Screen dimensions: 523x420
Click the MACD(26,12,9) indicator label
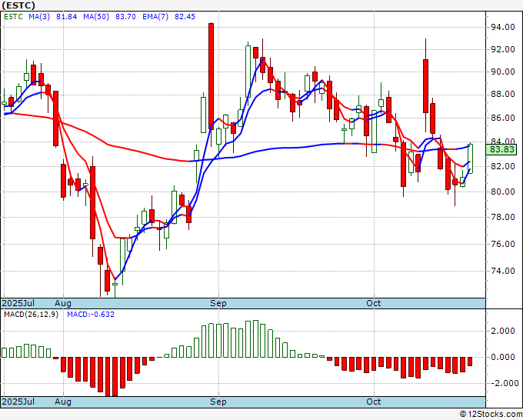pos(31,315)
